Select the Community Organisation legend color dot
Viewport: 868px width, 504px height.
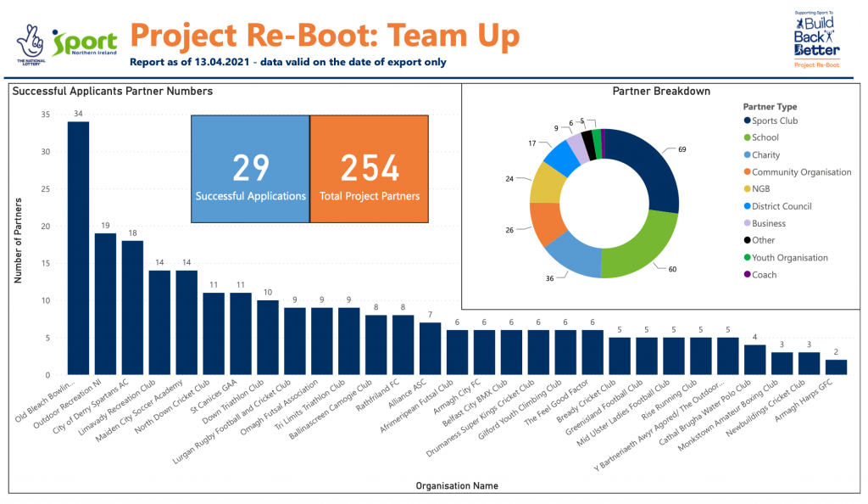point(748,171)
